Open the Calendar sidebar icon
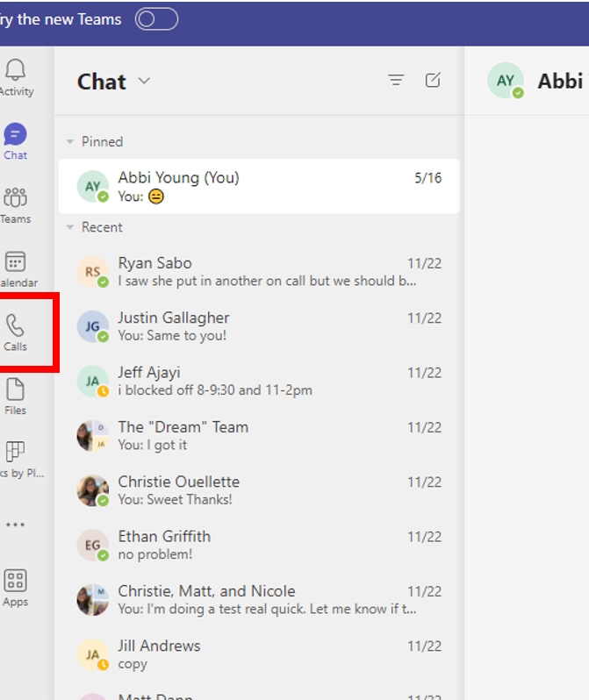Image resolution: width=589 pixels, height=700 pixels. pos(15,261)
